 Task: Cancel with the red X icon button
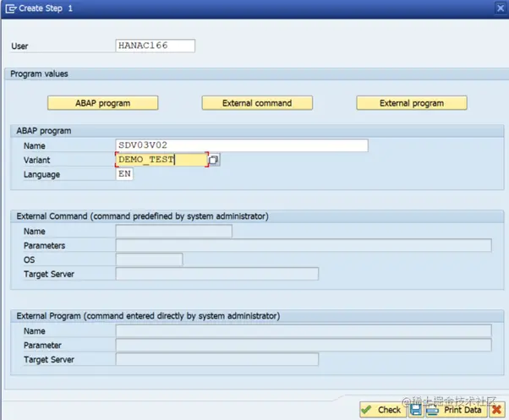(497, 410)
